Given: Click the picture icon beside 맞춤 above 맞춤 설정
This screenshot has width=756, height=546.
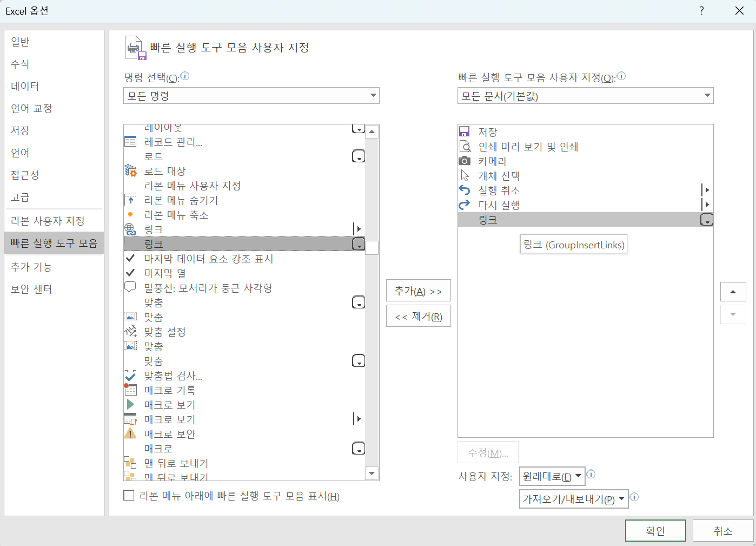Looking at the screenshot, I should tap(130, 317).
